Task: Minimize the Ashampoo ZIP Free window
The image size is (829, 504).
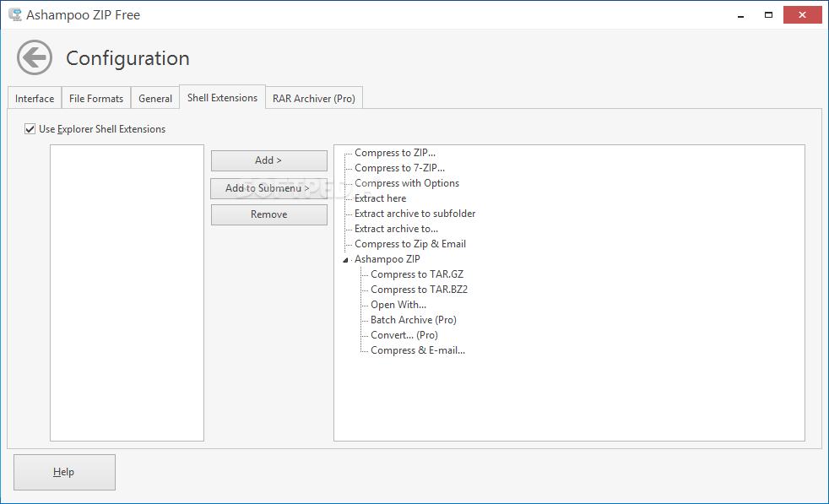Action: (740, 15)
